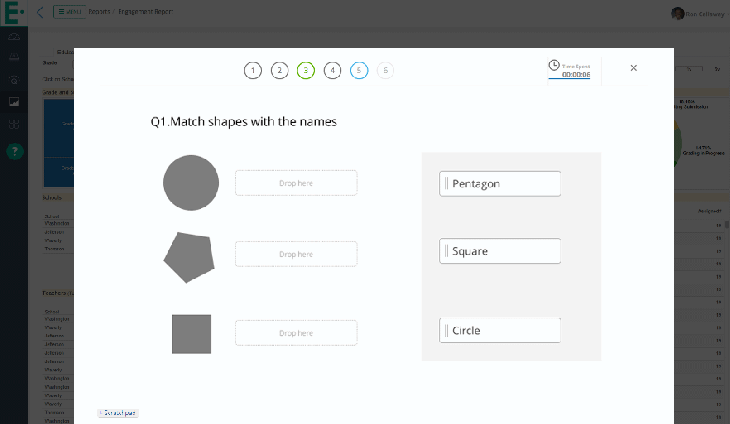Image resolution: width=730 pixels, height=424 pixels.
Task: Click the drop zone beside the square shape
Action: click(296, 333)
